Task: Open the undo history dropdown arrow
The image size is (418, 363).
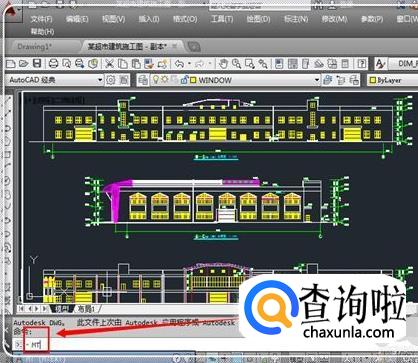Action: coord(189,63)
